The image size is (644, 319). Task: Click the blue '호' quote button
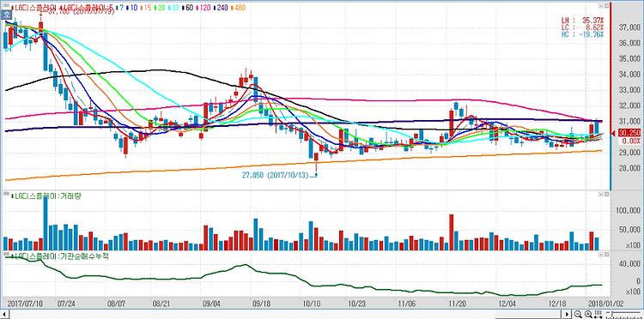click(7, 14)
